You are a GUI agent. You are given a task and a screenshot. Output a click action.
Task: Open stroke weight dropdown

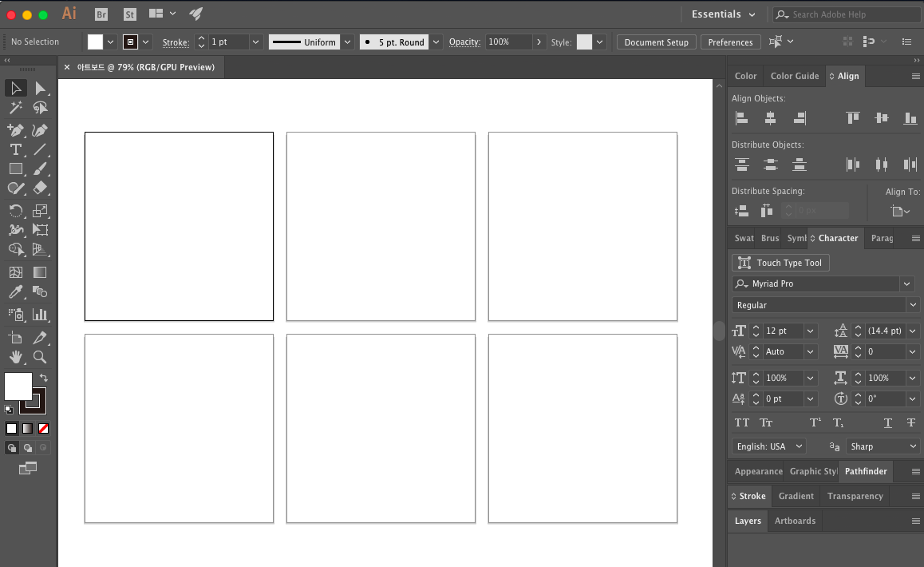[256, 42]
